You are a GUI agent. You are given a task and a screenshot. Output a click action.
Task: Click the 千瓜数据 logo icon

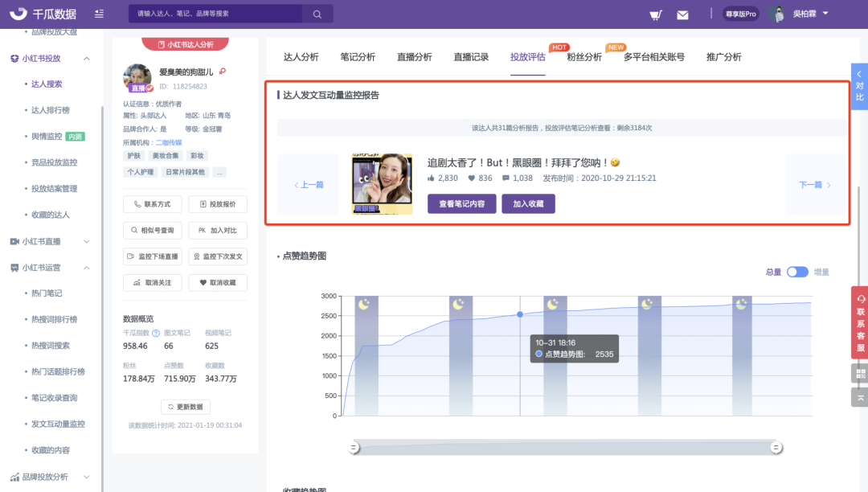pos(18,14)
